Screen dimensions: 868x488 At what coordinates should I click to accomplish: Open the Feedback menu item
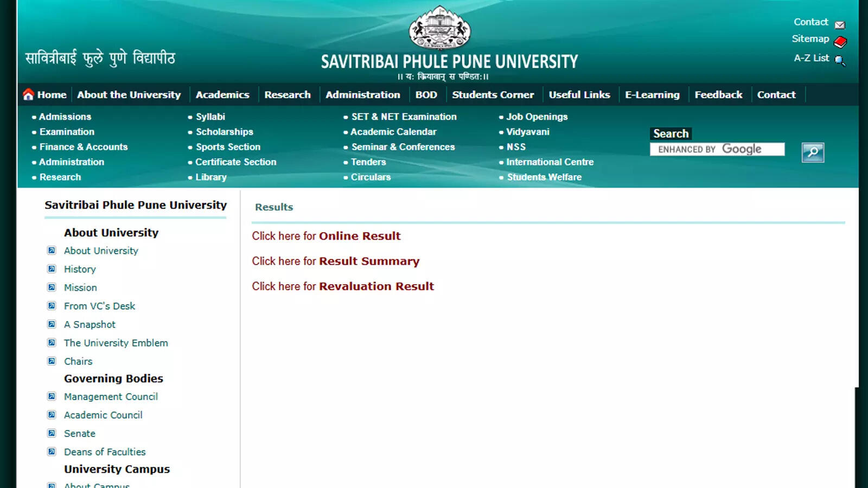[718, 94]
